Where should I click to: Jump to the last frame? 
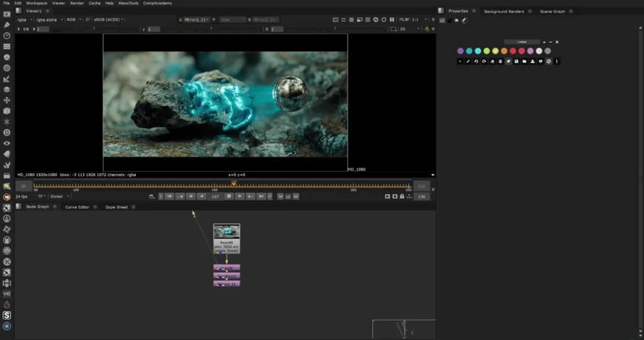pyautogui.click(x=261, y=196)
